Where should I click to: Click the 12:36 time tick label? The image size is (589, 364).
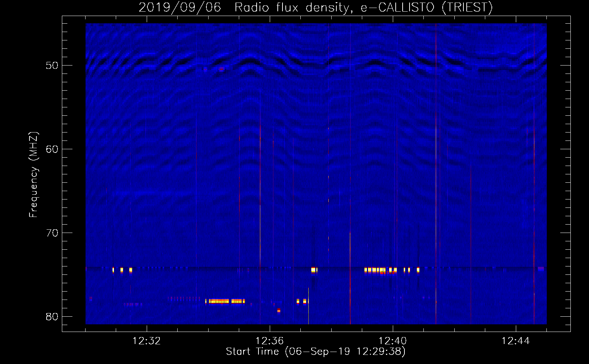pos(270,341)
